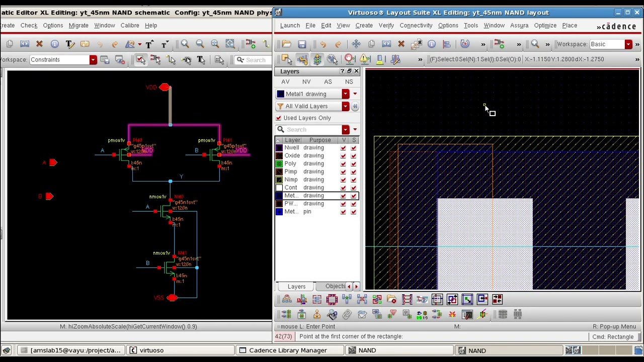Screen dimensions: 644x362
Task: Toggle selectability checkbox for Nwell drawing layer
Action: tap(353, 148)
